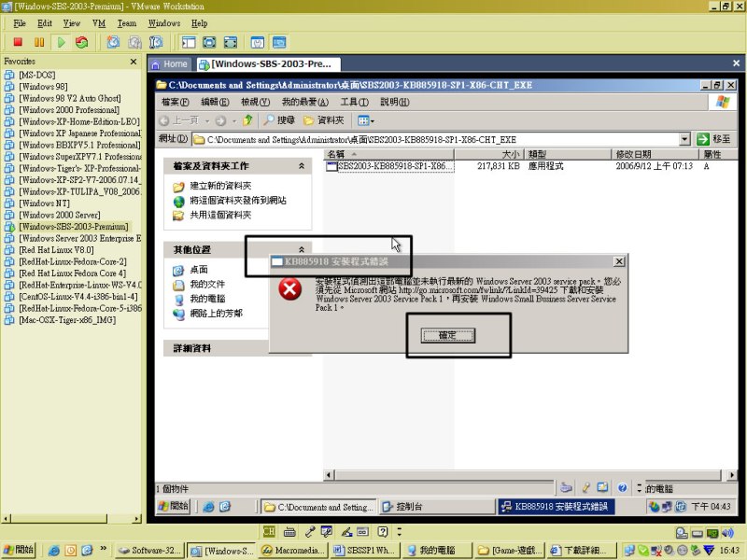Click the 上一頁 back button
The image size is (747, 560).
(x=178, y=120)
